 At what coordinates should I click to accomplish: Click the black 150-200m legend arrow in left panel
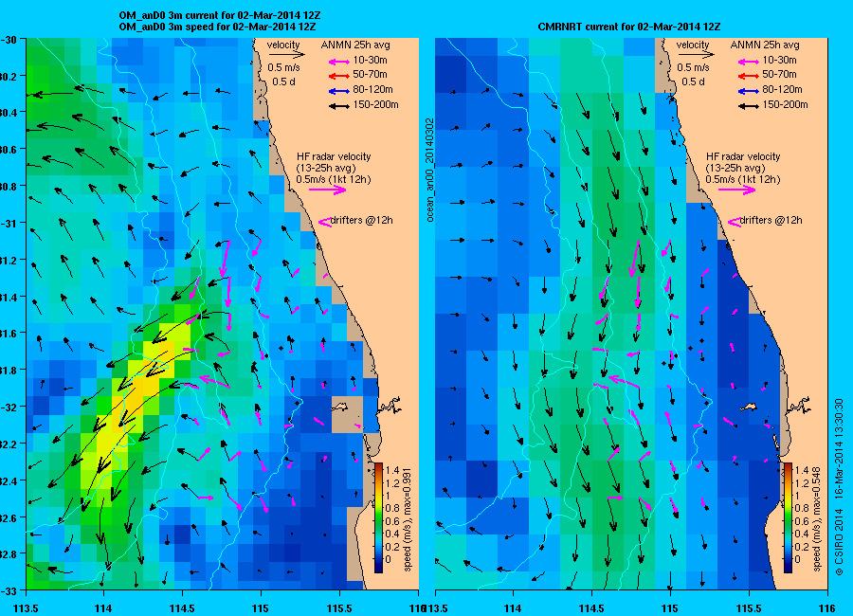[339, 106]
